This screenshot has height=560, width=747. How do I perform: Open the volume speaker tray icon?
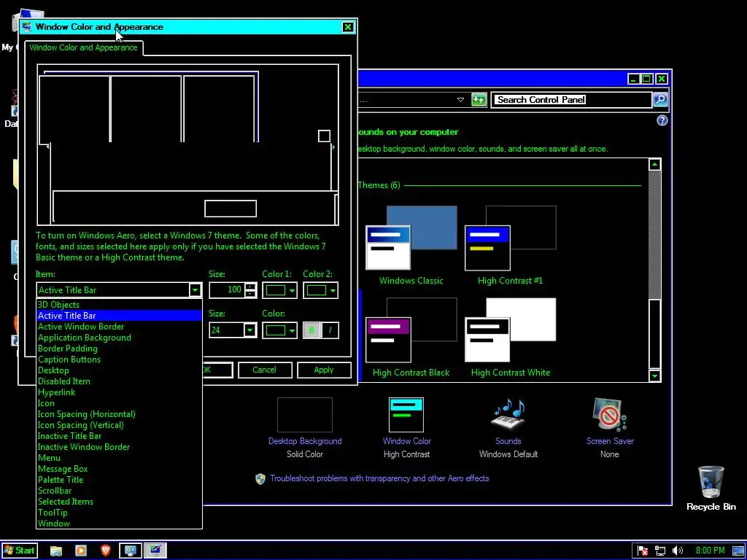tap(677, 551)
